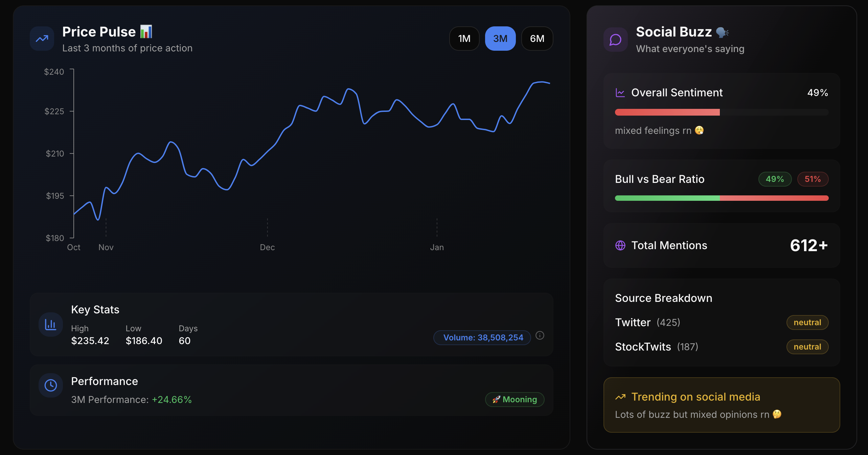This screenshot has height=455, width=868.
Task: Click the Overall Sentiment red progress bar
Action: (667, 112)
